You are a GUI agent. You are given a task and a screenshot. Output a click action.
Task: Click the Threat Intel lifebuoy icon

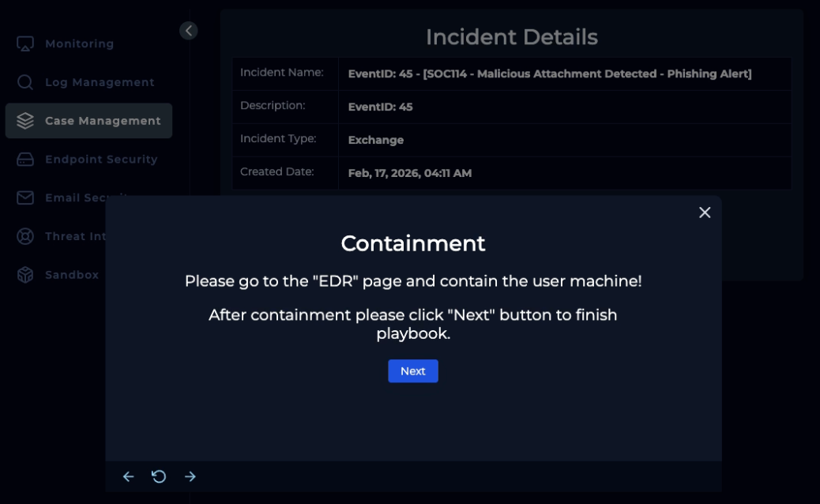click(x=25, y=236)
